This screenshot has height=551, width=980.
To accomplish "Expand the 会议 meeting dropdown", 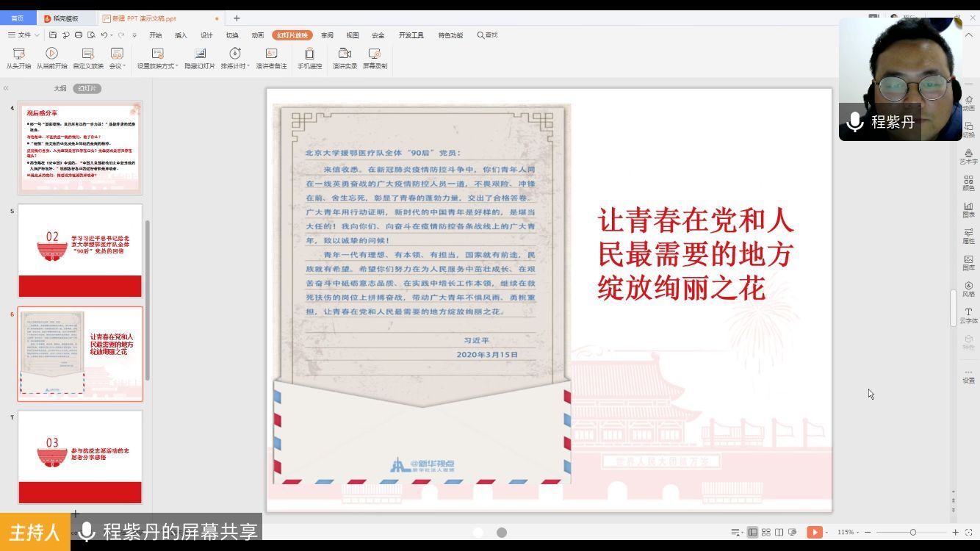I will (117, 57).
